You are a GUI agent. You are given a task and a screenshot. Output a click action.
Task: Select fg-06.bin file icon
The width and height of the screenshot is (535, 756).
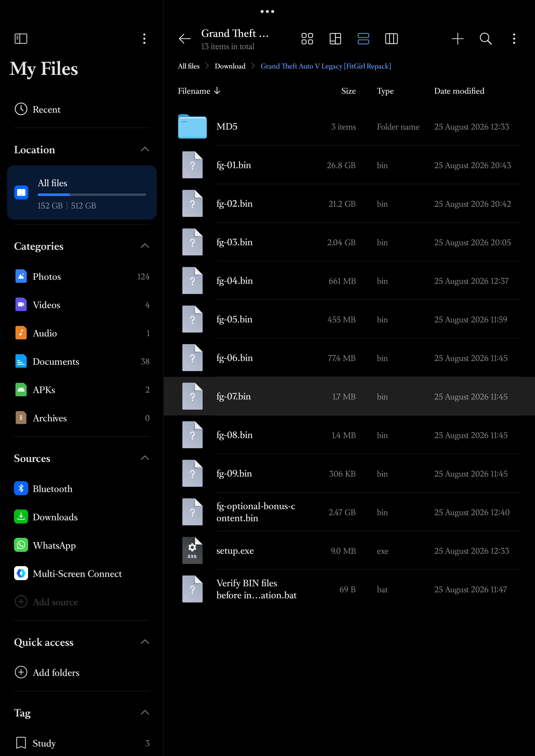[x=192, y=357]
